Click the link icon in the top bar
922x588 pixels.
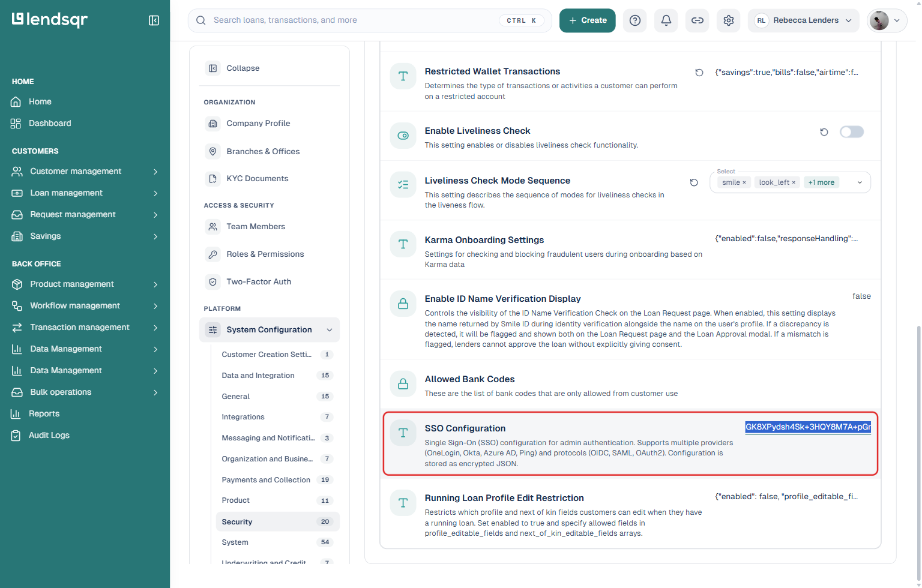click(x=698, y=20)
